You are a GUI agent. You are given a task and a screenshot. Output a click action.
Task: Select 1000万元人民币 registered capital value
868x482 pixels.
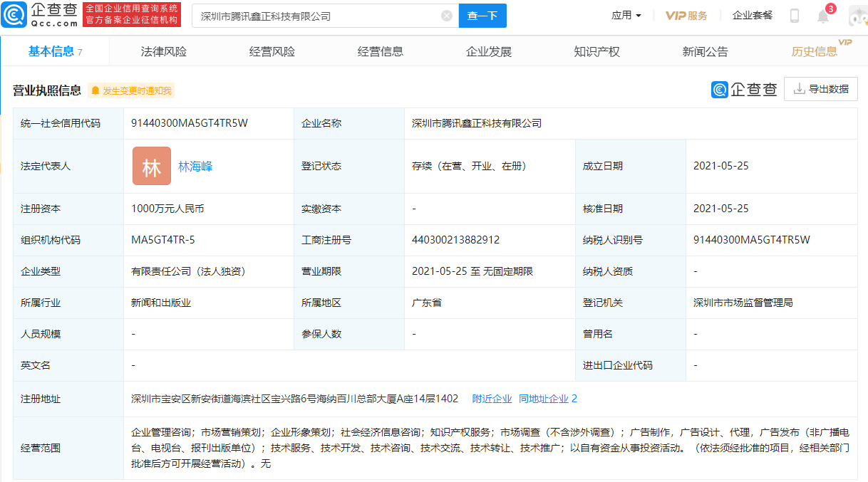pos(167,209)
